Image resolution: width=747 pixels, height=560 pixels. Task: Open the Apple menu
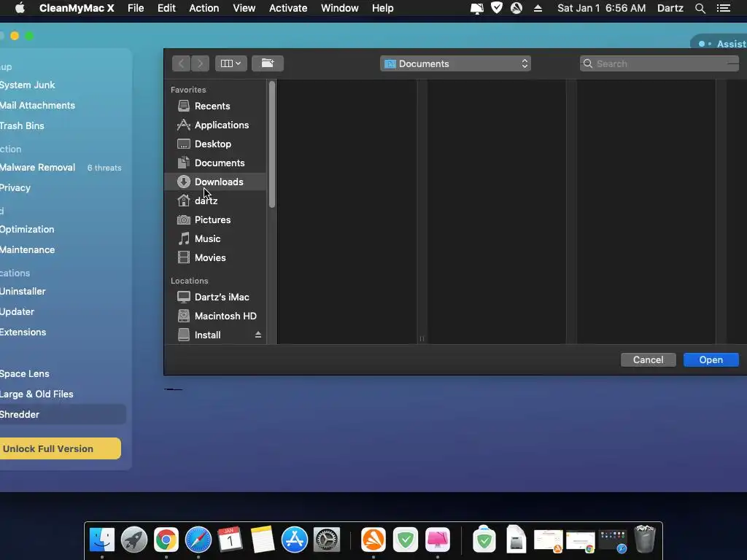pyautogui.click(x=20, y=8)
